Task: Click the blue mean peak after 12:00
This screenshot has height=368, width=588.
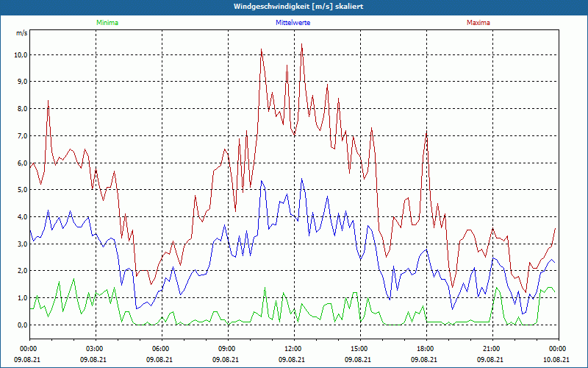Action: point(302,179)
